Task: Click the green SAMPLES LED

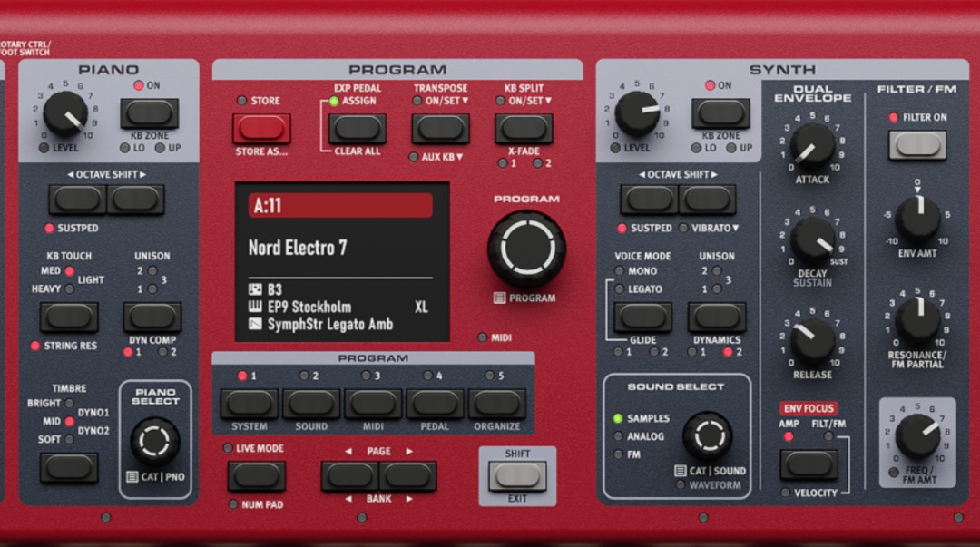Action: [x=618, y=418]
